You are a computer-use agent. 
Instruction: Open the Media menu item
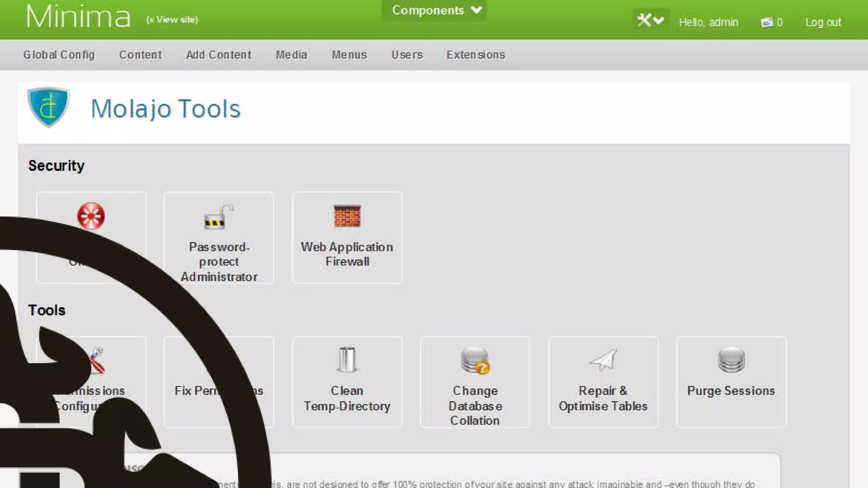coord(291,55)
